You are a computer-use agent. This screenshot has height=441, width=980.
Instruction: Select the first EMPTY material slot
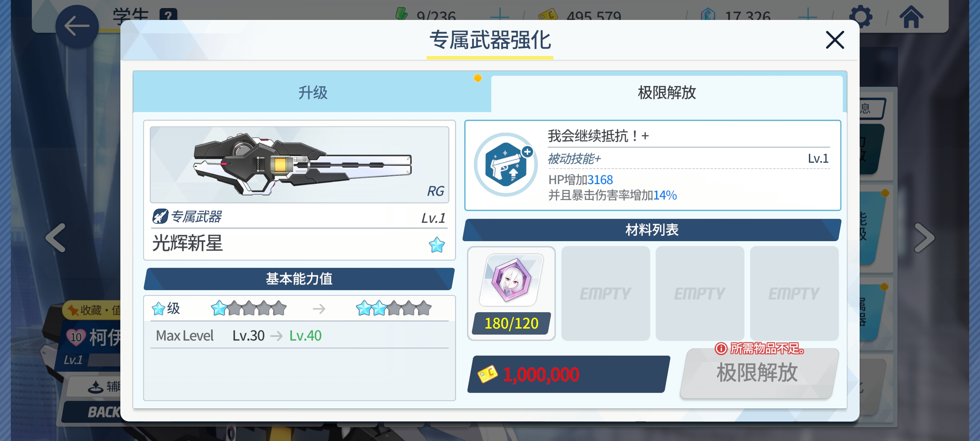point(605,293)
